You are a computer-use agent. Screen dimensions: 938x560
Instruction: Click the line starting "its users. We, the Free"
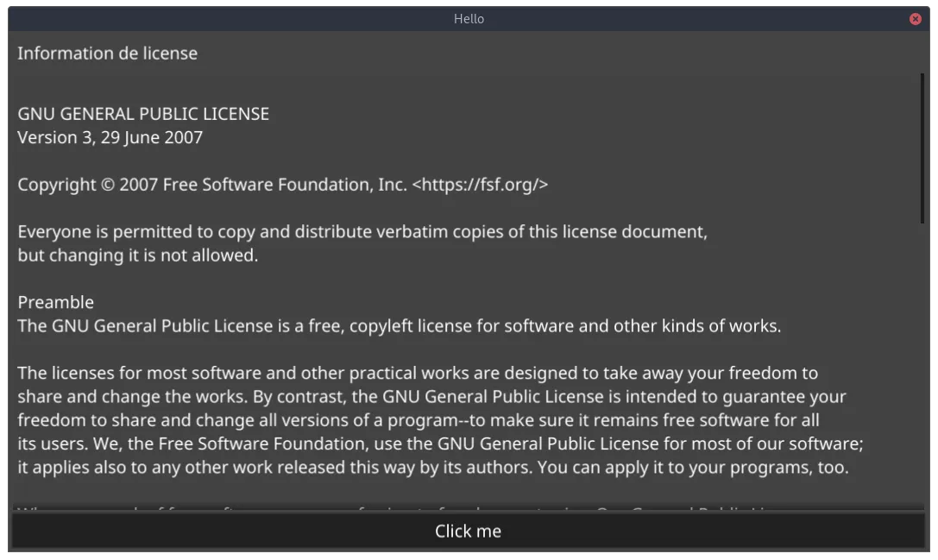click(440, 444)
